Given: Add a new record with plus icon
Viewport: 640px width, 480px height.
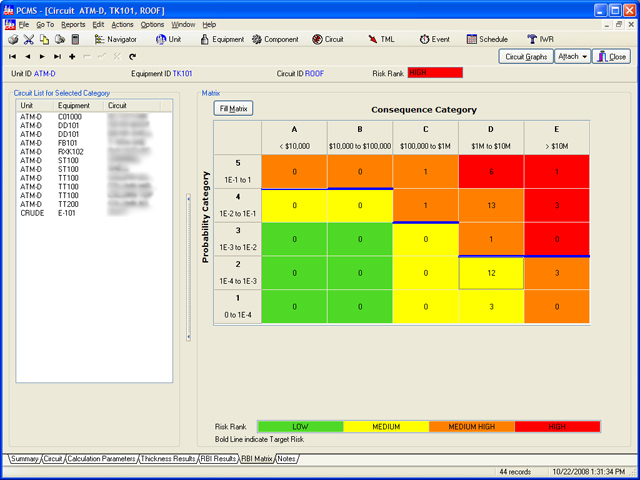Looking at the screenshot, I should click(x=72, y=57).
